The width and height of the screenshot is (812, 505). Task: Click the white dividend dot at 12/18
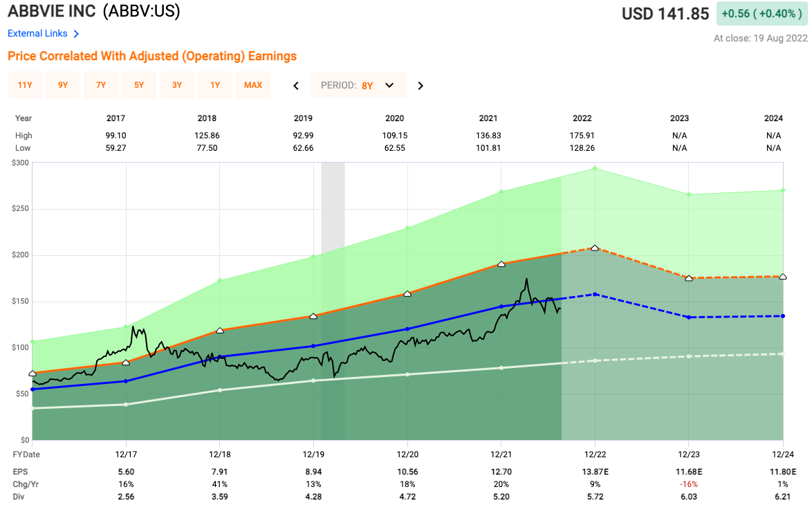pos(219,390)
